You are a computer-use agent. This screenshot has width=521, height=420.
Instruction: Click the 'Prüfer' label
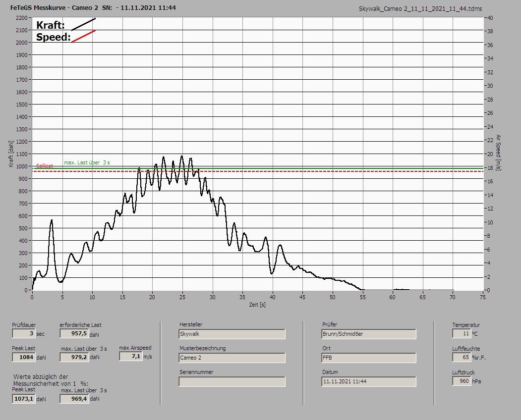click(330, 324)
